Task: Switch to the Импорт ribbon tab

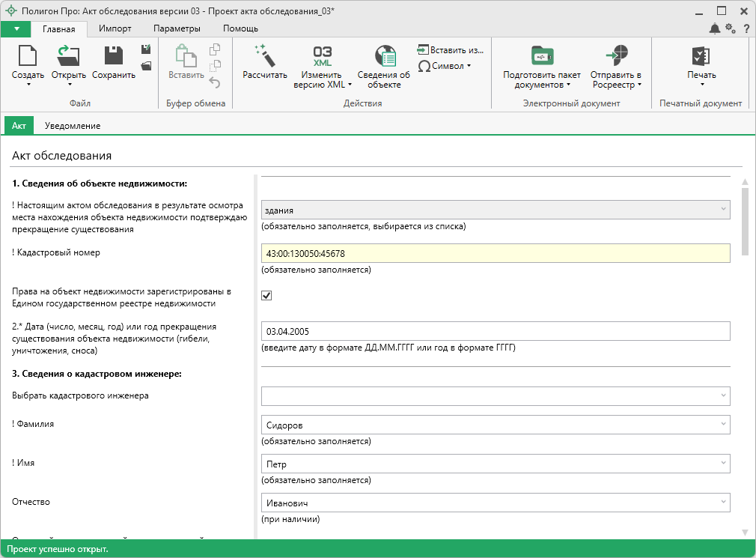Action: click(115, 28)
